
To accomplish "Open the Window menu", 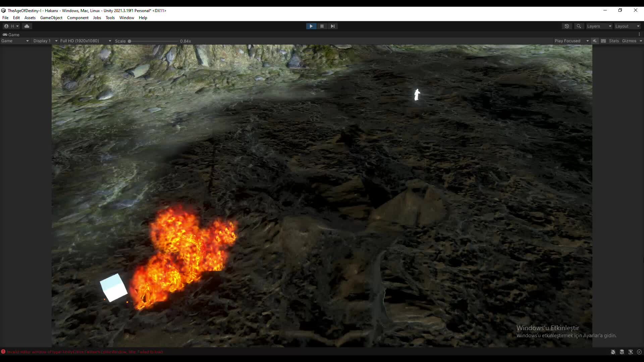I will pyautogui.click(x=126, y=18).
